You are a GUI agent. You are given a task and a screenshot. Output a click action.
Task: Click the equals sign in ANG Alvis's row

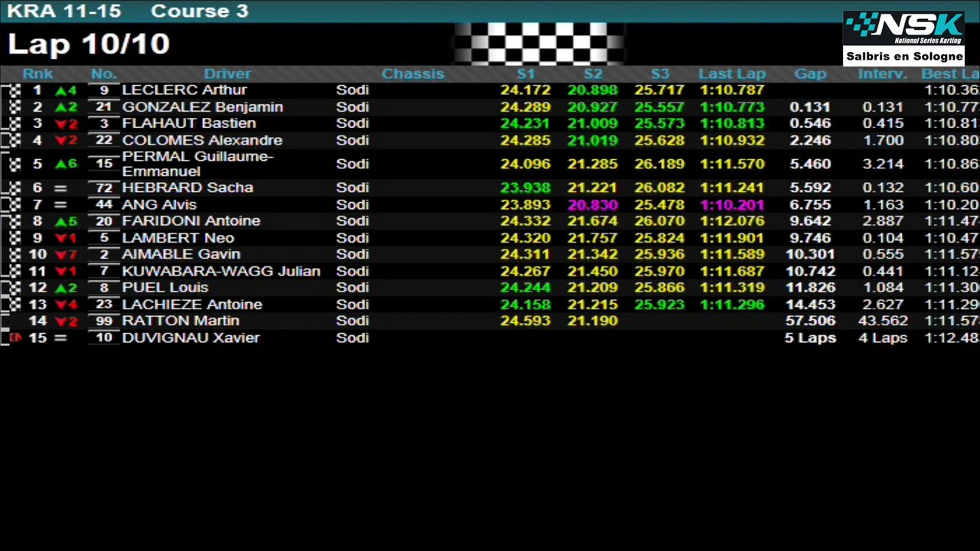(x=60, y=205)
